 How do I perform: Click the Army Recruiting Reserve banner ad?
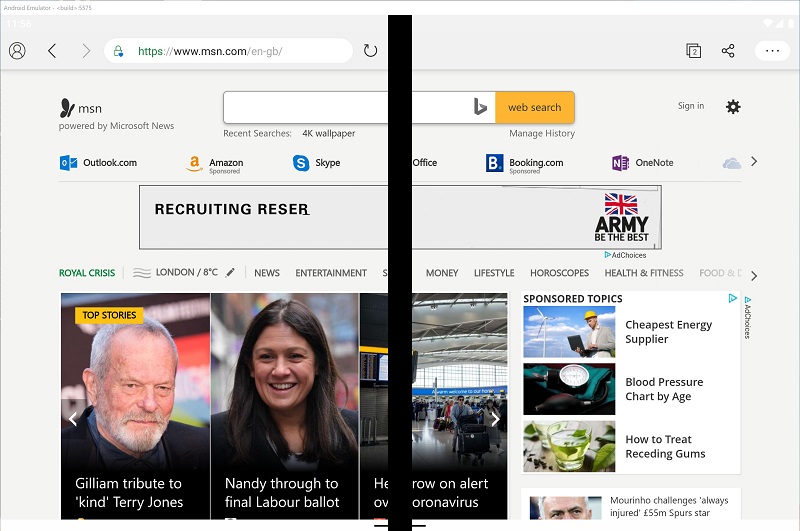click(400, 217)
